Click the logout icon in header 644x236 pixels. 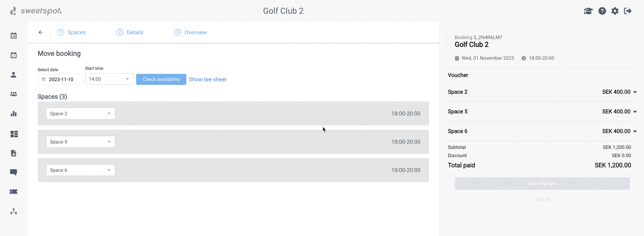[x=628, y=11]
